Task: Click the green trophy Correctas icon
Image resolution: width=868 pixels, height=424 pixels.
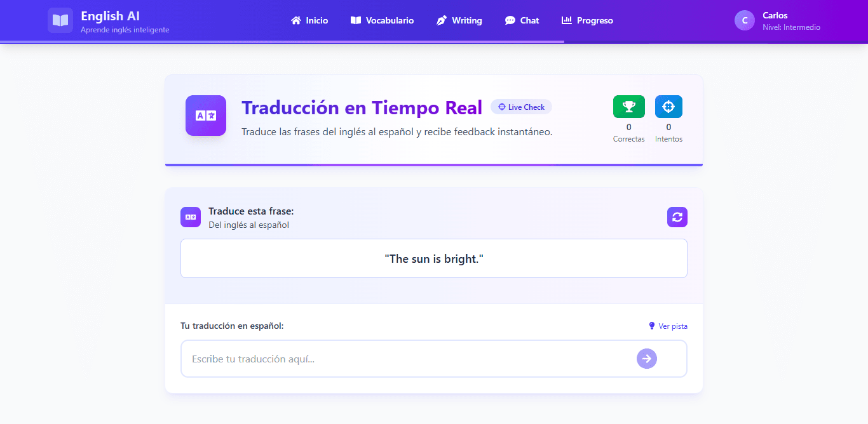Action: click(x=628, y=107)
